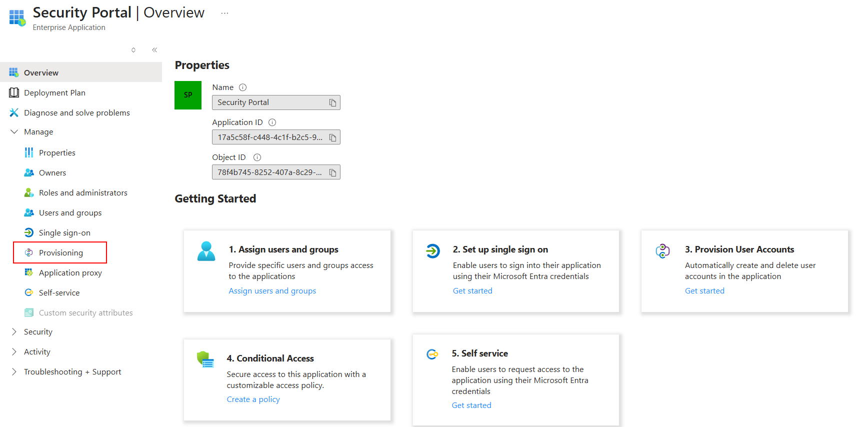Click the shield icon on Conditional Access card
Image resolution: width=868 pixels, height=427 pixels.
[x=205, y=359]
